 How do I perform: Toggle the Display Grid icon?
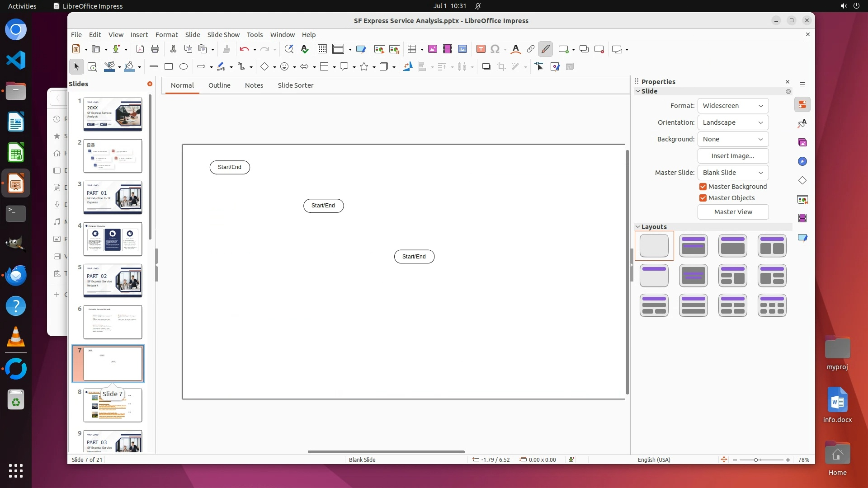point(322,49)
